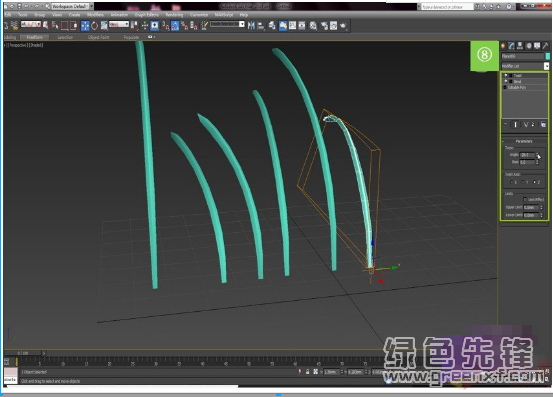This screenshot has width=553, height=397.
Task: Click the object color swatch beside name
Action: pos(548,56)
